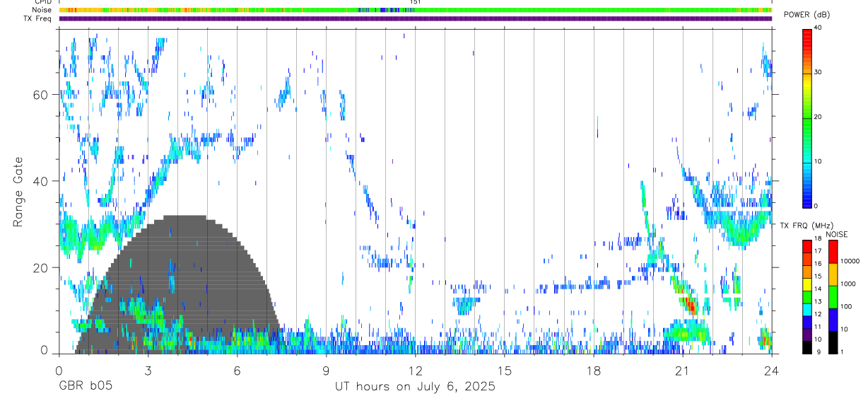Click the 21 UT hour tick label
The image size is (868, 401).
click(683, 371)
